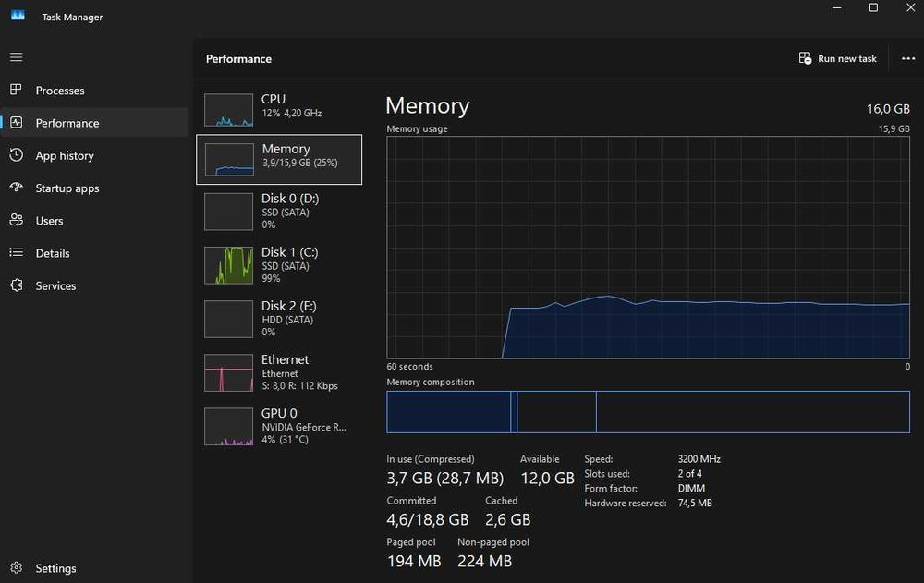Click the Services puzzle icon
The image size is (924, 583).
(x=16, y=285)
